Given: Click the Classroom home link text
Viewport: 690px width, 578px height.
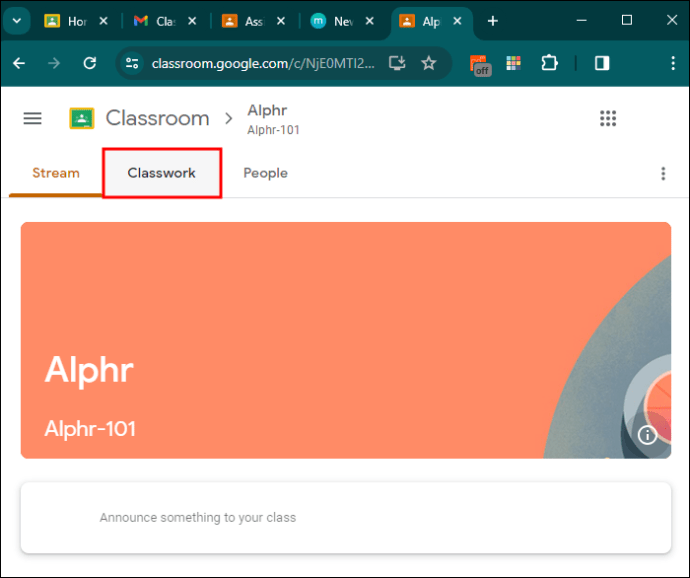Looking at the screenshot, I should coord(157,118).
